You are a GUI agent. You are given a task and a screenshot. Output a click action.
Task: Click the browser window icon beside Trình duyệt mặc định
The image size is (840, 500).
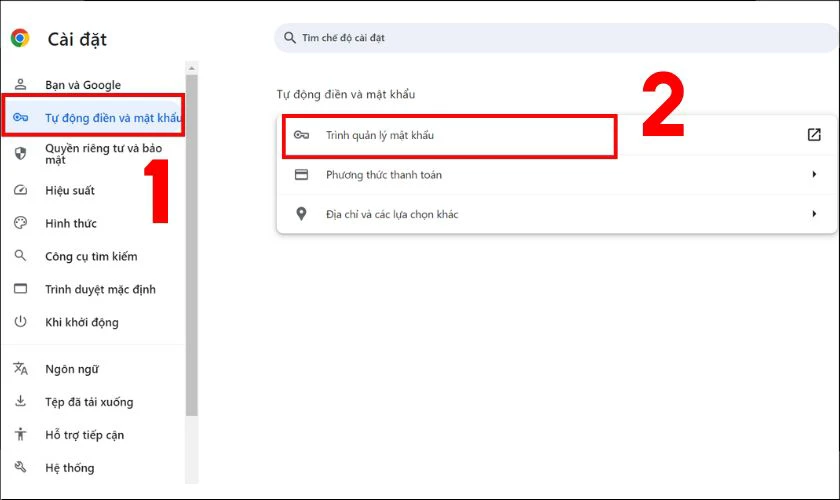[x=20, y=289]
